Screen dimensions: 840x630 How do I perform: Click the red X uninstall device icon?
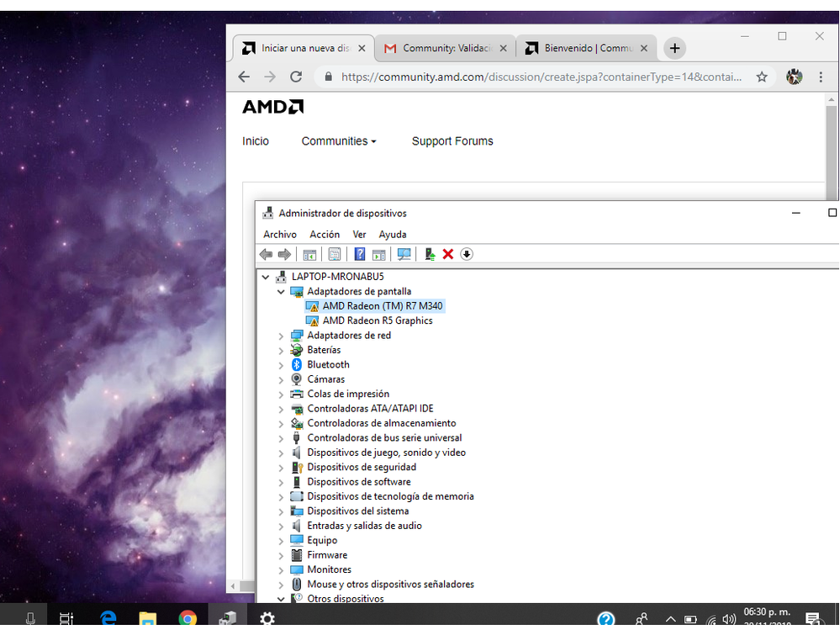(448, 255)
